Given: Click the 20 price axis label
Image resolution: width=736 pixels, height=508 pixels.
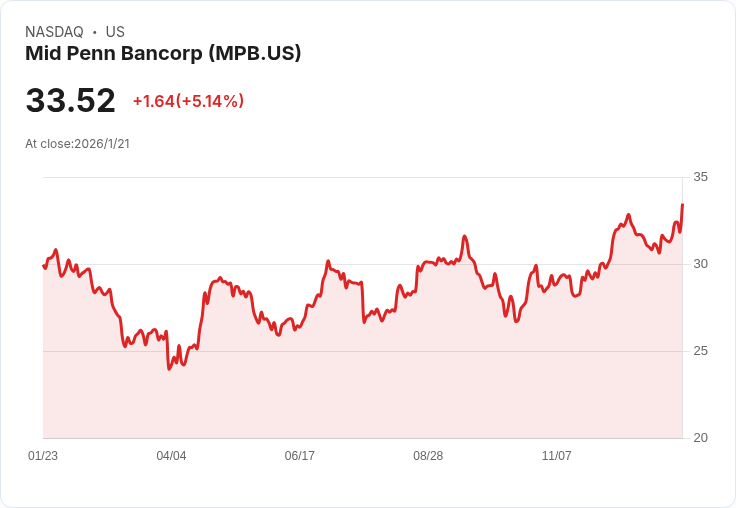Looking at the screenshot, I should click(700, 438).
